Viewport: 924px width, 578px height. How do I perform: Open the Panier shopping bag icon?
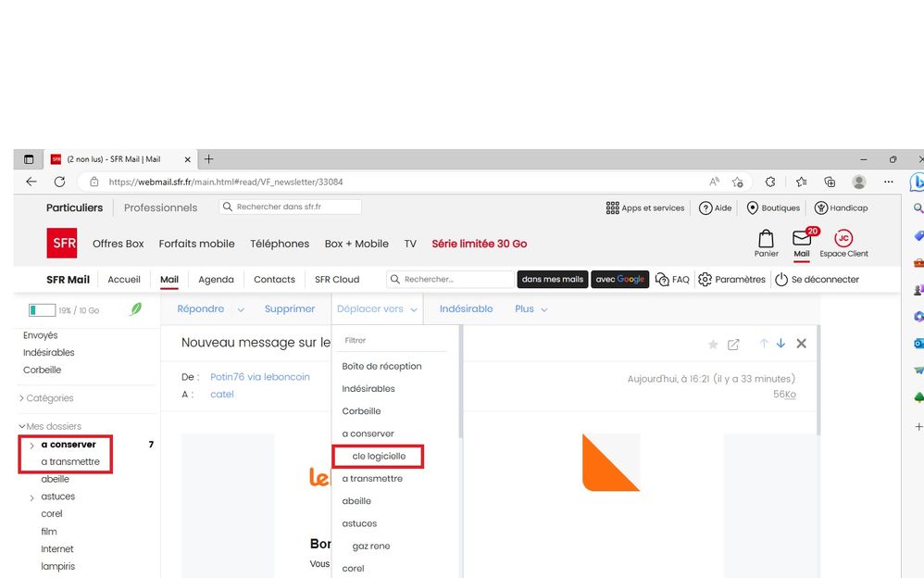766,239
